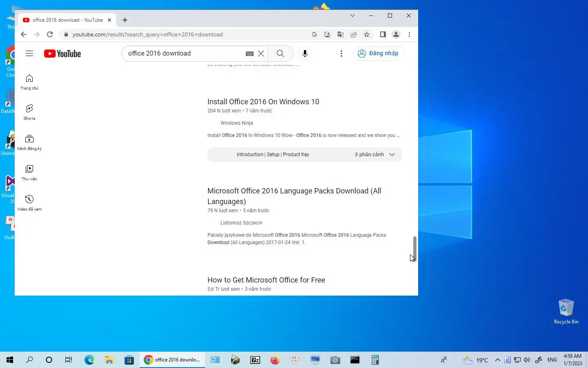Click the ENG language indicator

tap(552, 360)
